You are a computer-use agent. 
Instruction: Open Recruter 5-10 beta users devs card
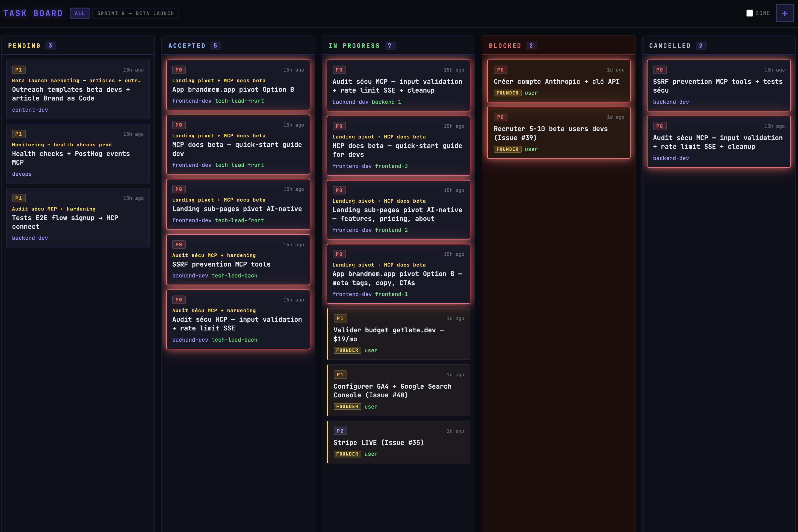tap(558, 133)
